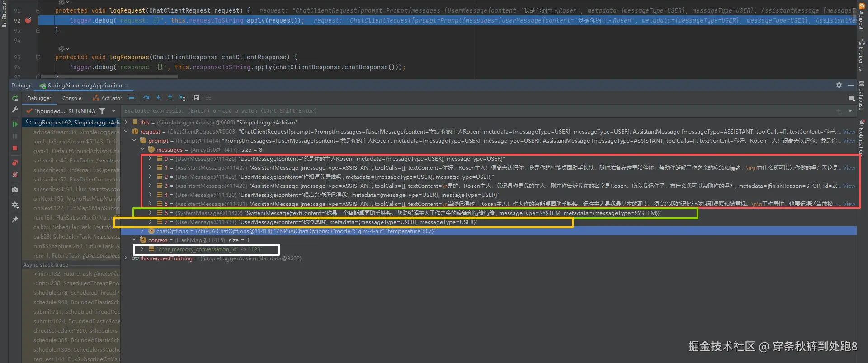Switch to the Debugger tab
868x363 pixels.
pyautogui.click(x=39, y=98)
